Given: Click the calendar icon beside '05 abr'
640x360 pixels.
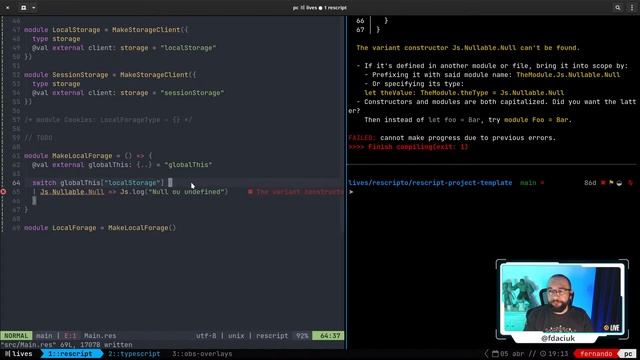Looking at the screenshot, I should coord(495,353).
